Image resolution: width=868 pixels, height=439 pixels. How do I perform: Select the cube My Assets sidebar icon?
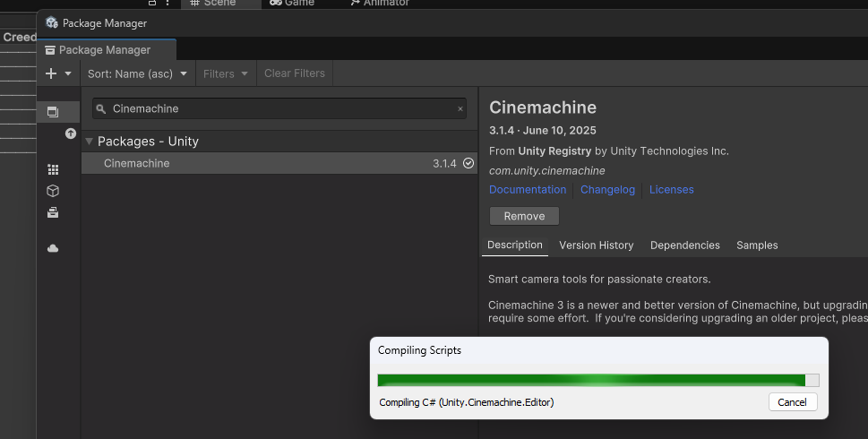pyautogui.click(x=53, y=191)
